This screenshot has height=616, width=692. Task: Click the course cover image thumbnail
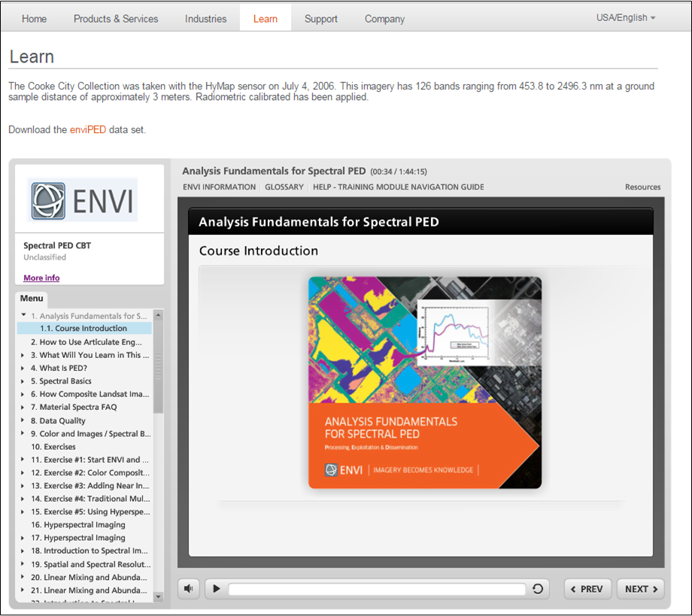pyautogui.click(x=424, y=383)
